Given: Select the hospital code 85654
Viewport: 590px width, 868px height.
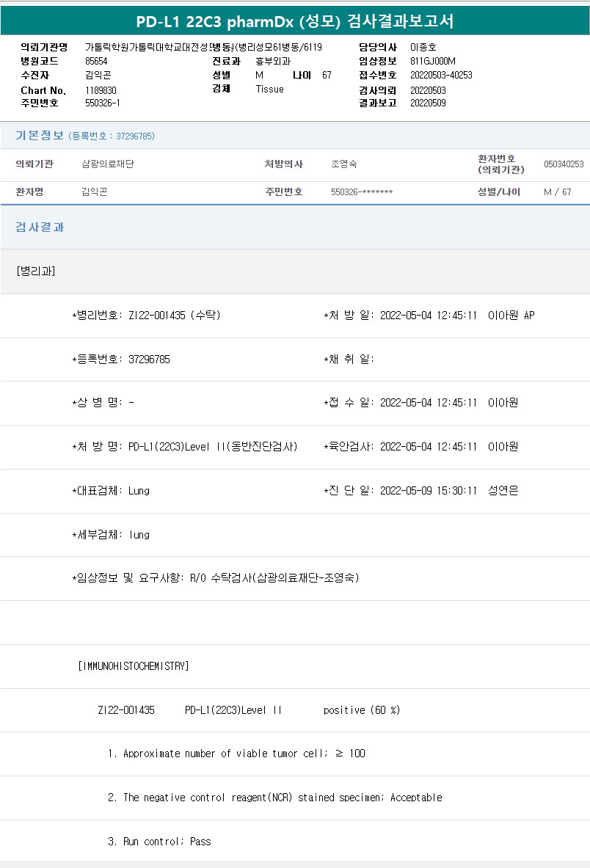Looking at the screenshot, I should pos(96,61).
